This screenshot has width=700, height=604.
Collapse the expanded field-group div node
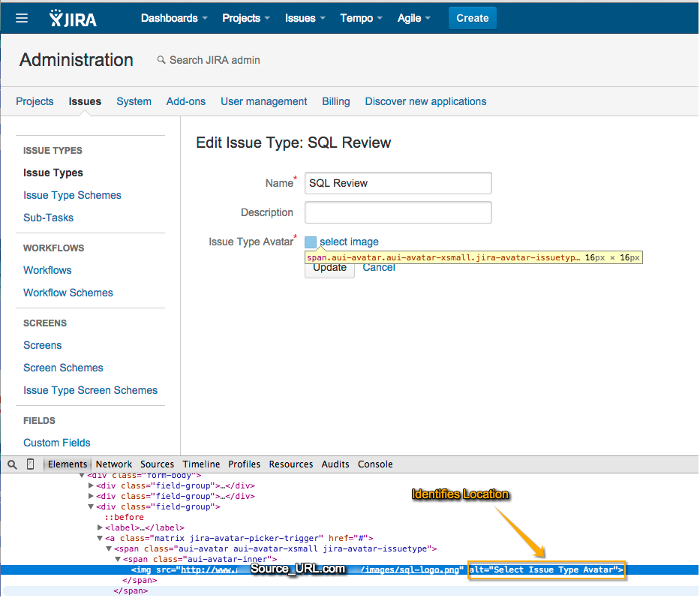pyautogui.click(x=91, y=506)
